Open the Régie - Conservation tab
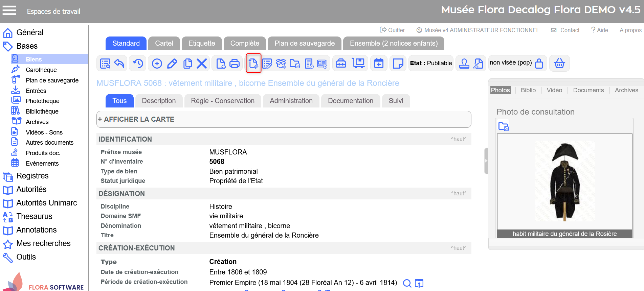644x291 pixels. 222,101
